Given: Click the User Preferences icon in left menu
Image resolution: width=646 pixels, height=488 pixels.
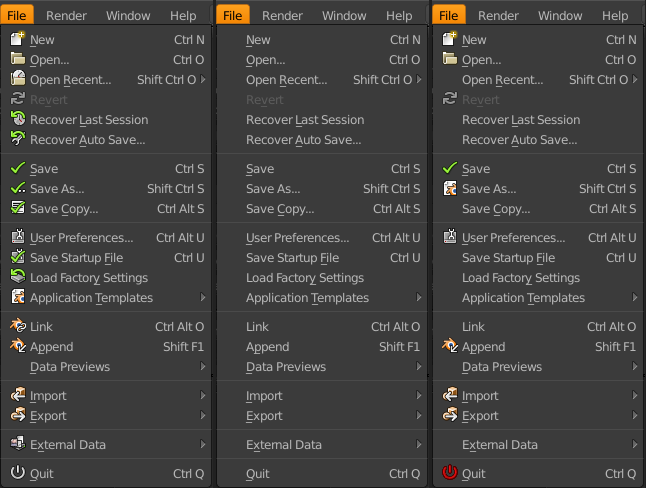Looking at the screenshot, I should pyautogui.click(x=18, y=237).
